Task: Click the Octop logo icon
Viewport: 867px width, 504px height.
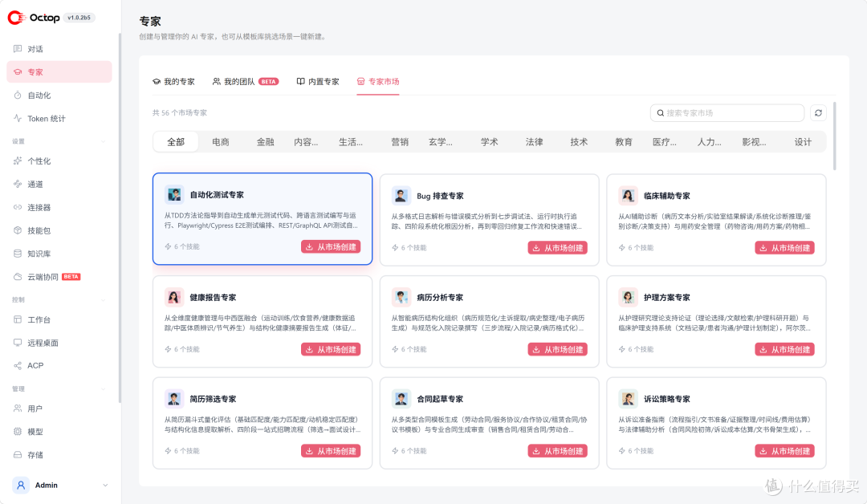Action: click(x=16, y=18)
